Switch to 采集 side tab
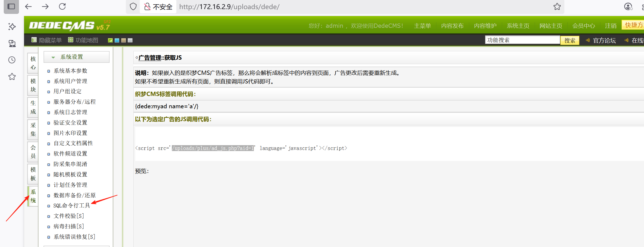Viewport: 644px width, 247px height. point(33,130)
